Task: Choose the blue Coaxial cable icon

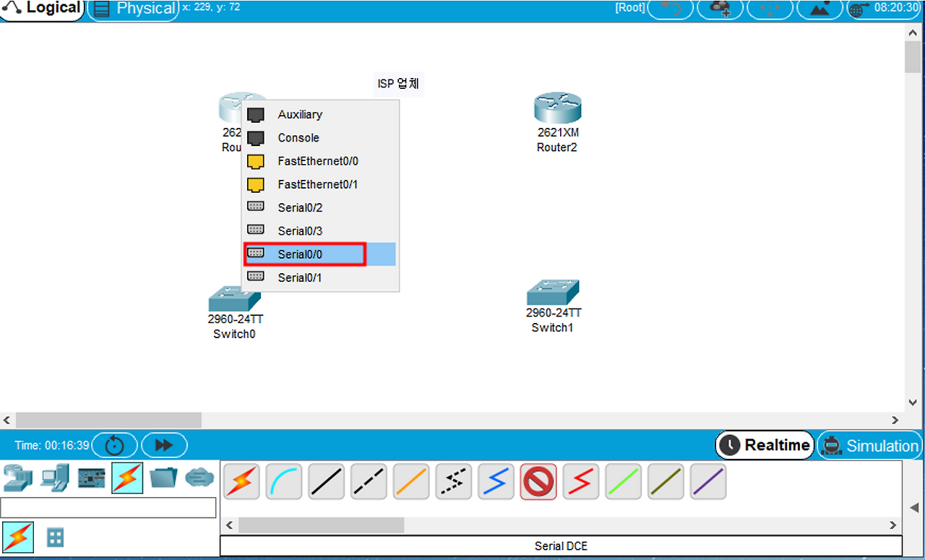Action: (496, 482)
